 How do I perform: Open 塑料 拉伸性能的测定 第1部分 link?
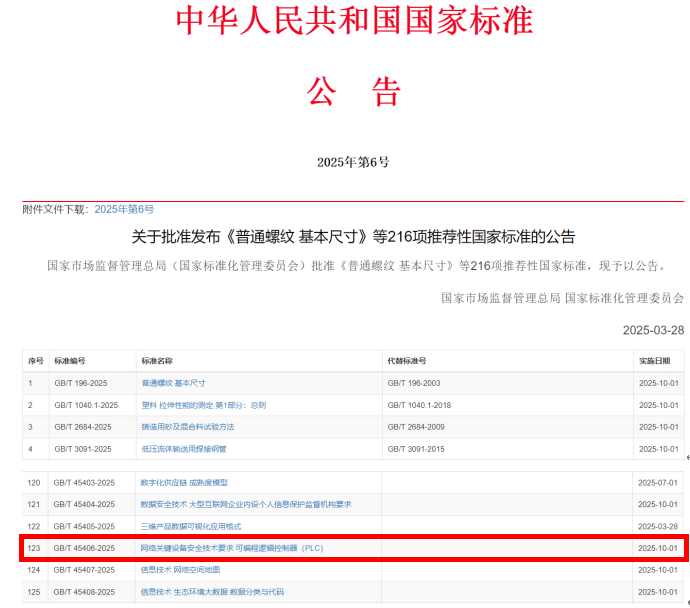pyautogui.click(x=203, y=405)
